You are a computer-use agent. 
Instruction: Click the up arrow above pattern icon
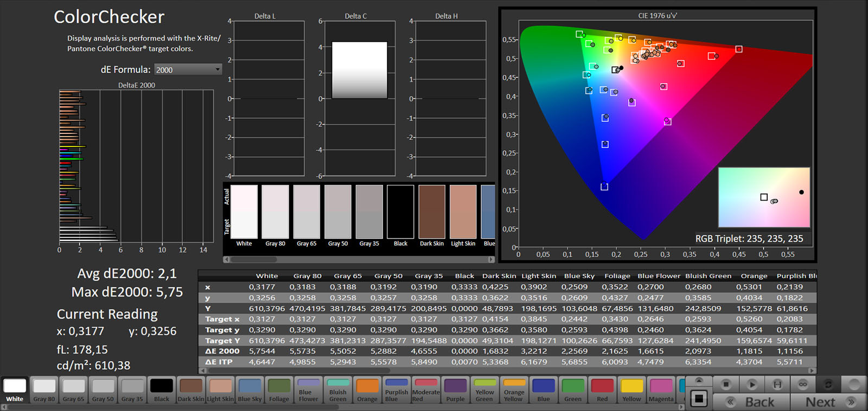699,380
